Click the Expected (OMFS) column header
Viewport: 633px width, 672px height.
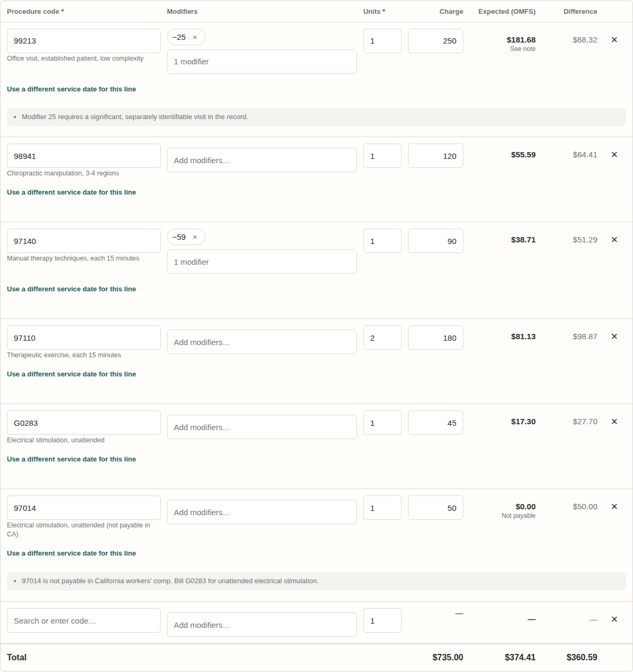[507, 12]
